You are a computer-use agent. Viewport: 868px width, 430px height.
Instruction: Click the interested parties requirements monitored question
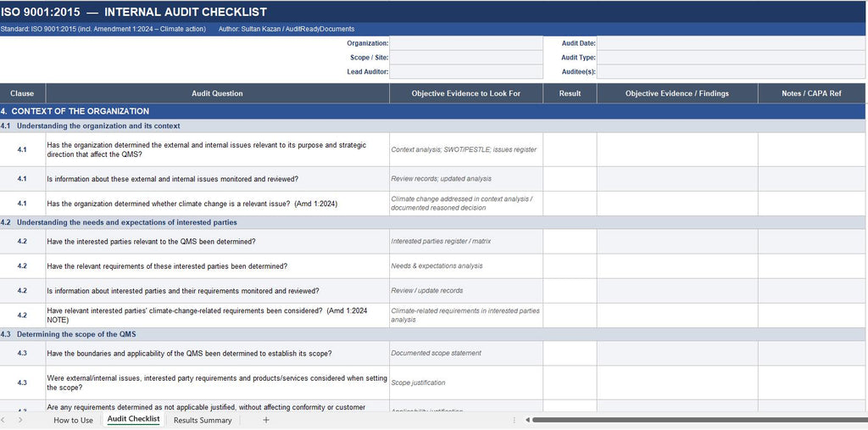coord(217,290)
